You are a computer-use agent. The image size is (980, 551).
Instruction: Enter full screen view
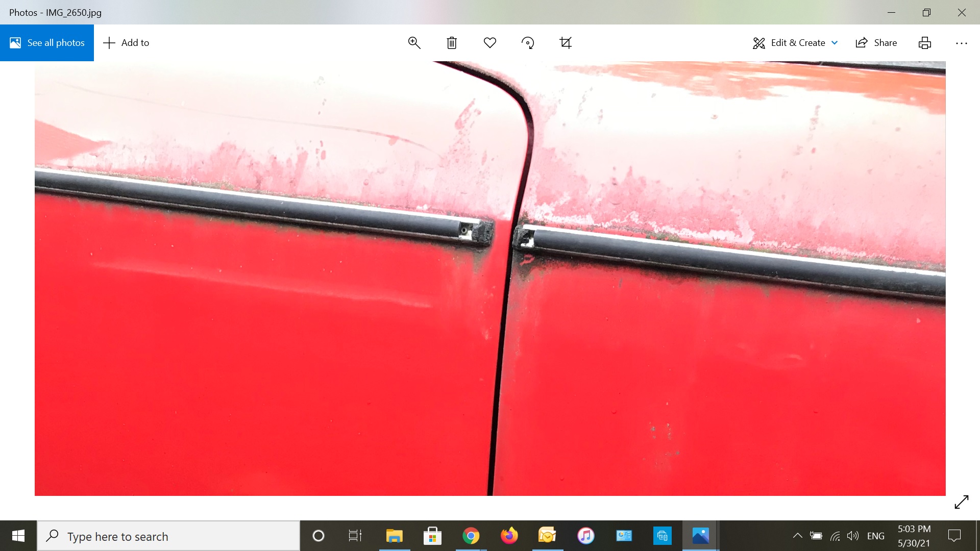coord(962,502)
